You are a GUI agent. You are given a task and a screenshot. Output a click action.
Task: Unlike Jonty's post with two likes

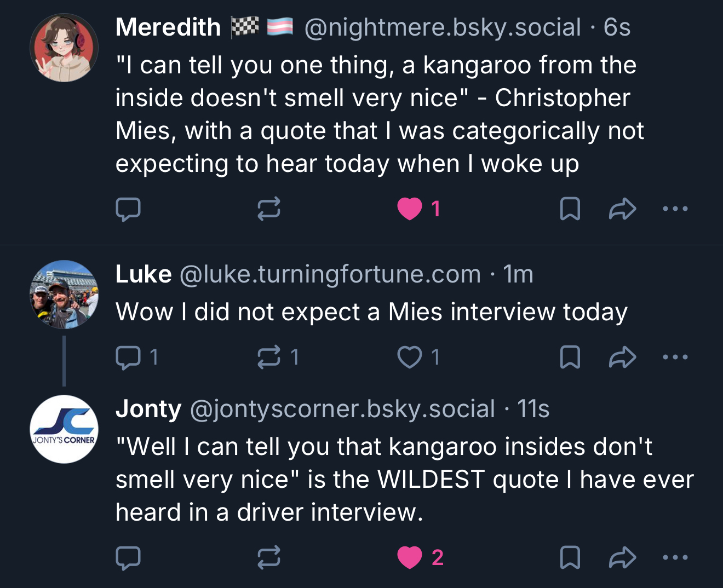(x=410, y=558)
